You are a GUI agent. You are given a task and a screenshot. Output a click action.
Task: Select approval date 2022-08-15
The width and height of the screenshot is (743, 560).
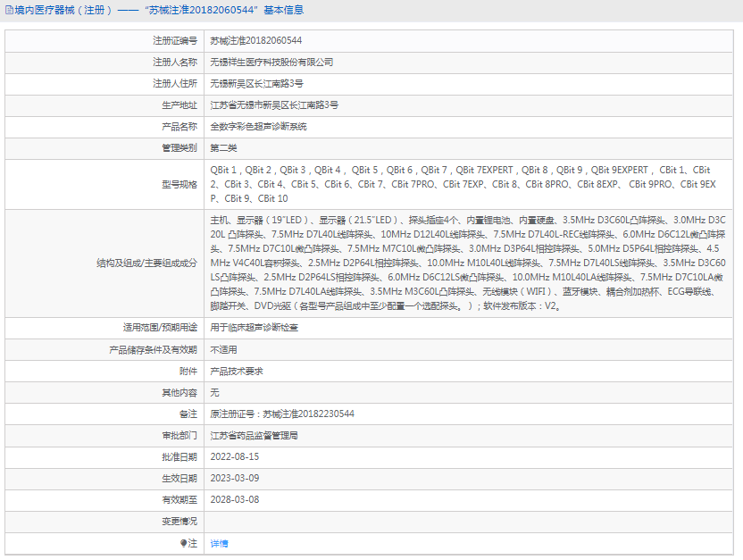click(235, 456)
